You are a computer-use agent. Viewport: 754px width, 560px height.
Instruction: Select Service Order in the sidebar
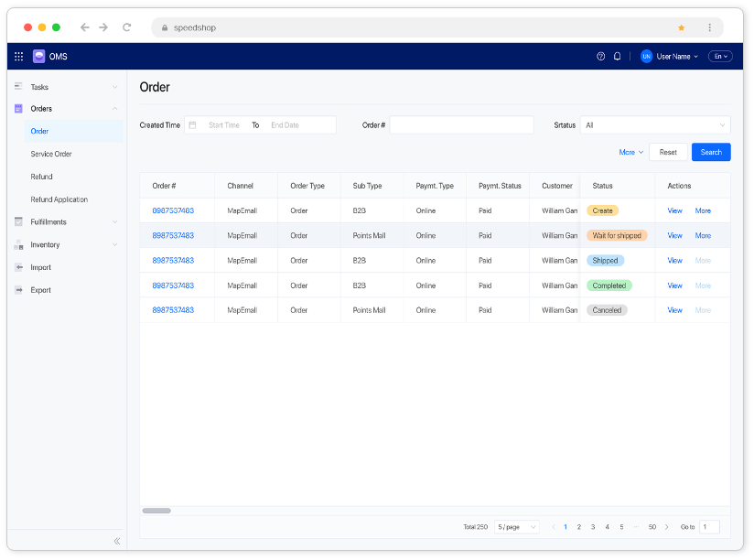[51, 155]
